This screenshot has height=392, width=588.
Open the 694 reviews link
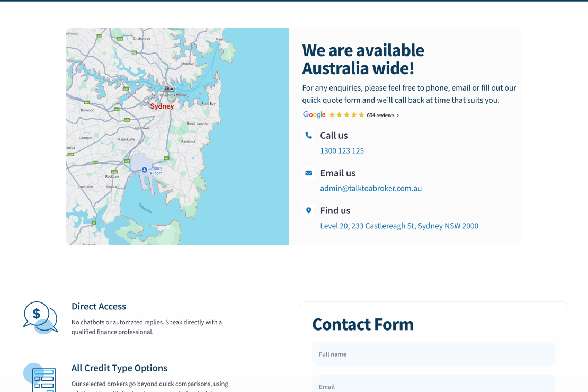(x=380, y=115)
